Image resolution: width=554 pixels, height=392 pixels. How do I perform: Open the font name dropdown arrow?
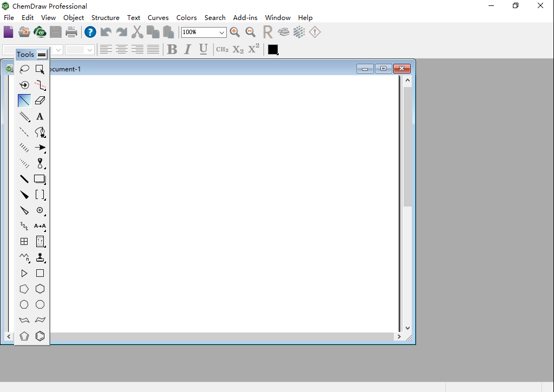click(58, 50)
